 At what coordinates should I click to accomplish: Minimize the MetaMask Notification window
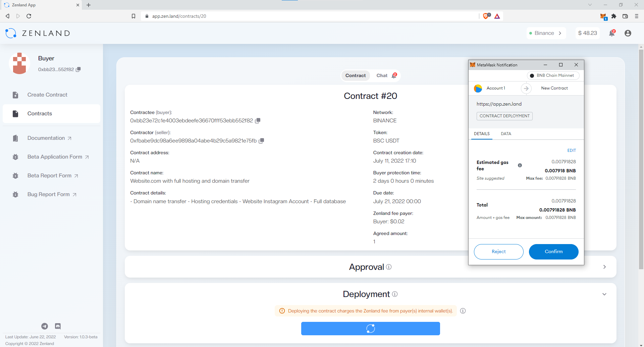coord(545,65)
